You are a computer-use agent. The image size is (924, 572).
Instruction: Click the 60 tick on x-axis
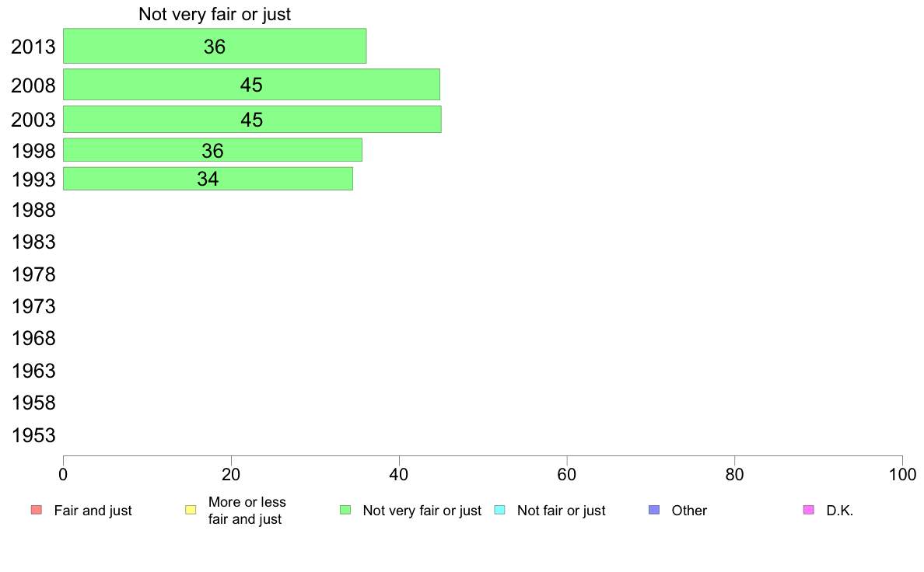pos(566,474)
